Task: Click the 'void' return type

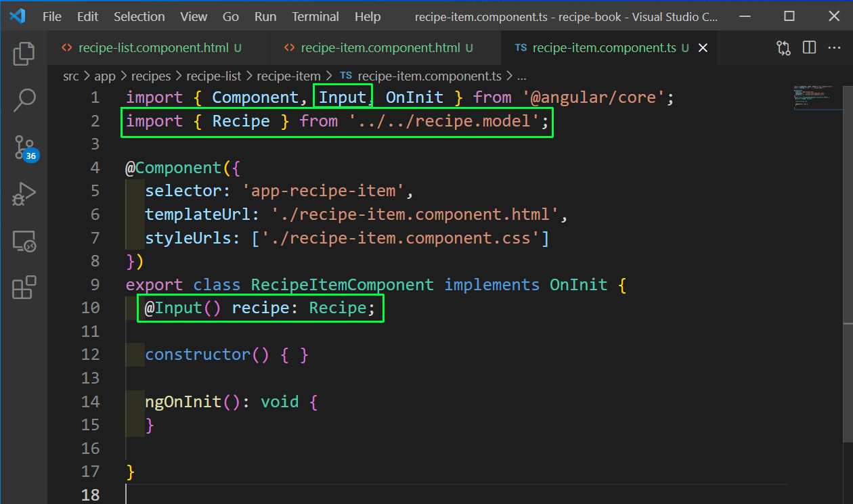Action: click(x=280, y=401)
